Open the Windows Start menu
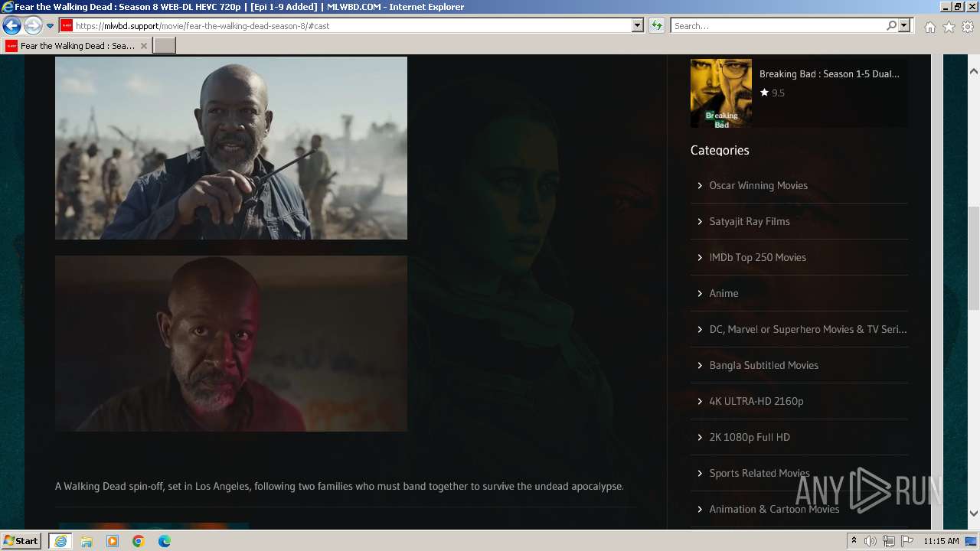 click(21, 540)
